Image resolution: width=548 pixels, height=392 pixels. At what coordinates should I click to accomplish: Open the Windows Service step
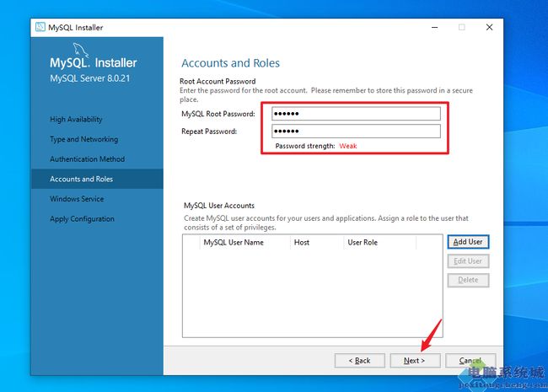click(77, 199)
